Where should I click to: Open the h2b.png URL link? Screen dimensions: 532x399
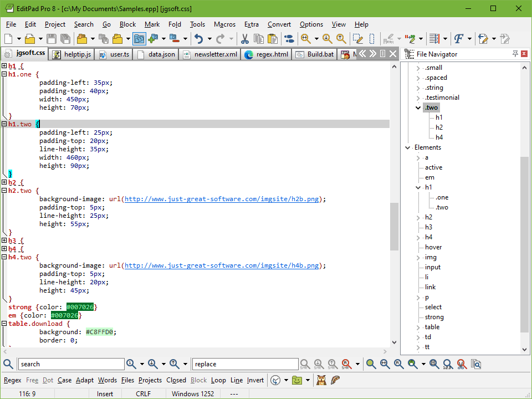(x=222, y=199)
